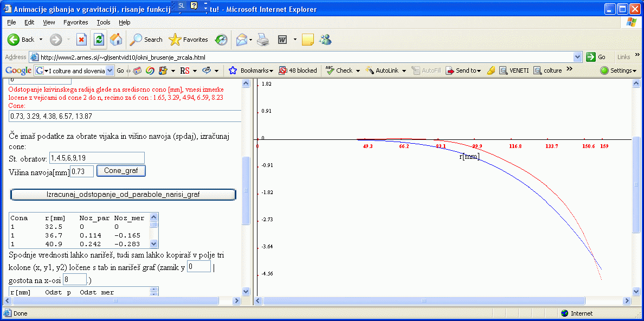Click the 48 blocked popup blocker icon

pyautogui.click(x=298, y=70)
